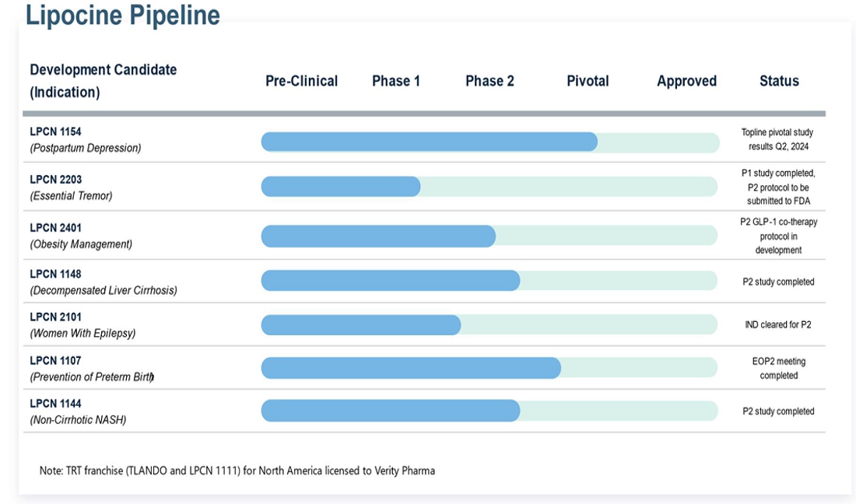Click the 'EOP2 meeting completed' status text
The image size is (856, 504).
coord(778,368)
